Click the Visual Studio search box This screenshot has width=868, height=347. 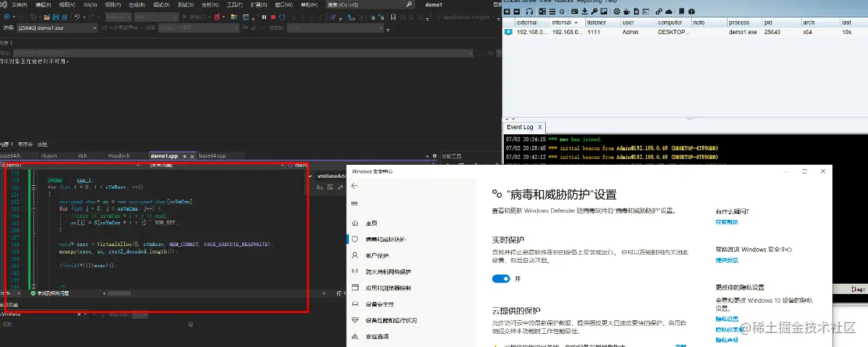[x=370, y=4]
